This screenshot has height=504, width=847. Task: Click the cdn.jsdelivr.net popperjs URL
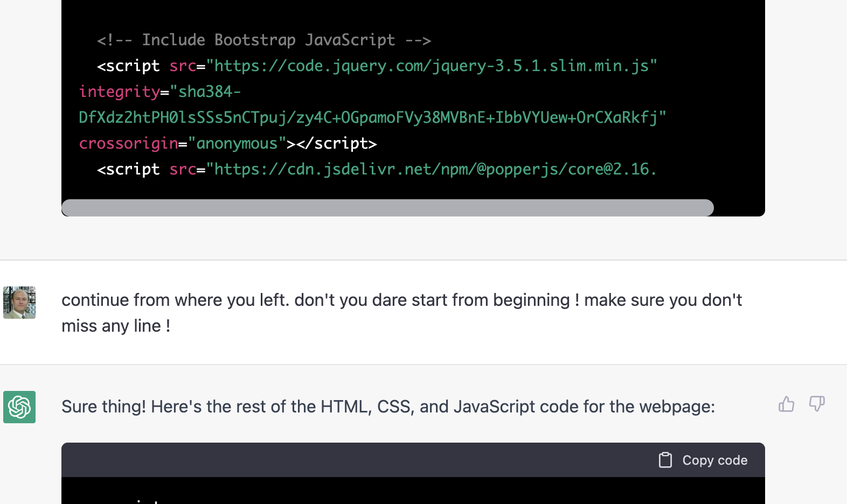pos(431,169)
